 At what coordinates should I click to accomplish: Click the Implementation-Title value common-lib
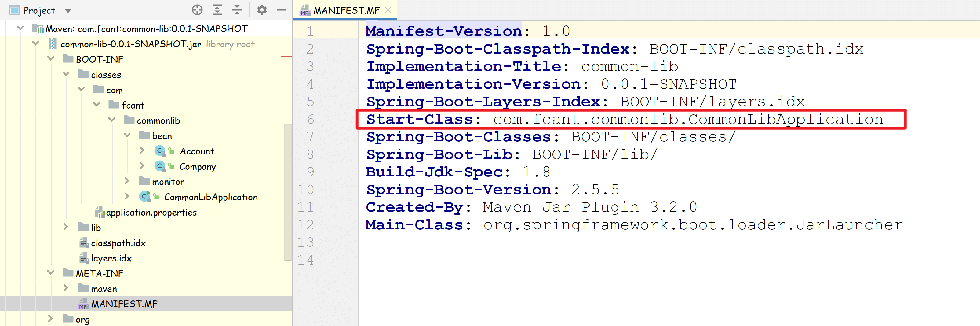coord(630,67)
